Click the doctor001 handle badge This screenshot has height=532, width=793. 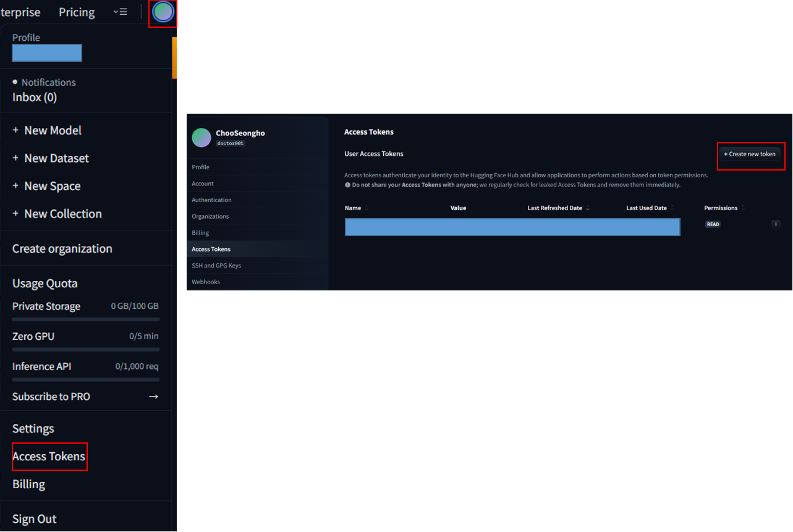point(231,143)
